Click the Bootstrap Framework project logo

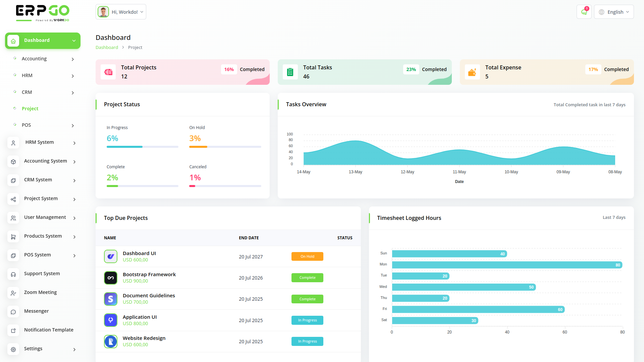pos(111,278)
